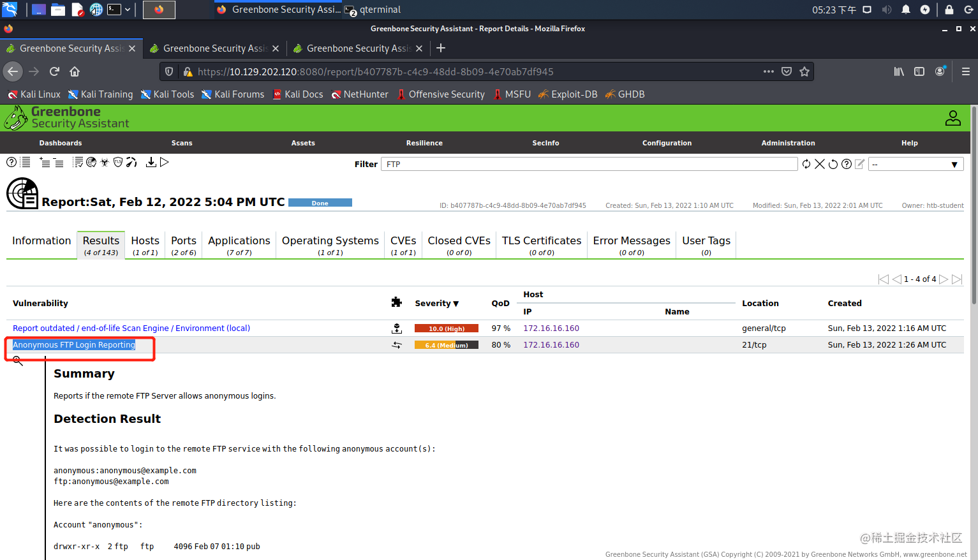The width and height of the screenshot is (978, 560).
Task: Sort results by the Severity column
Action: click(x=437, y=304)
